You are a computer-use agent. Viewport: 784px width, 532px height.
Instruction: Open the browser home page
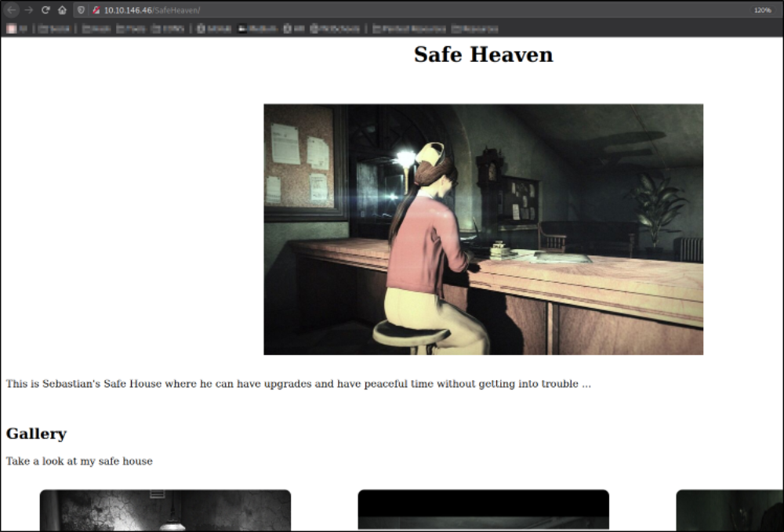pyautogui.click(x=62, y=10)
